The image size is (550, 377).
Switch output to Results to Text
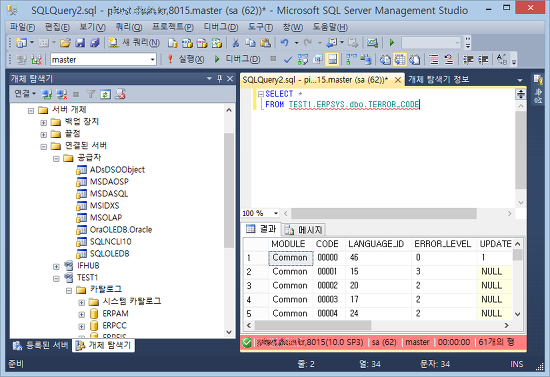385,60
